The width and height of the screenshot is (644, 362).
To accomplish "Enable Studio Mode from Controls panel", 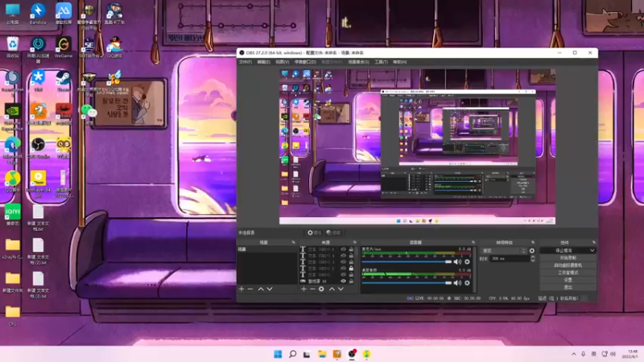I will (x=568, y=273).
